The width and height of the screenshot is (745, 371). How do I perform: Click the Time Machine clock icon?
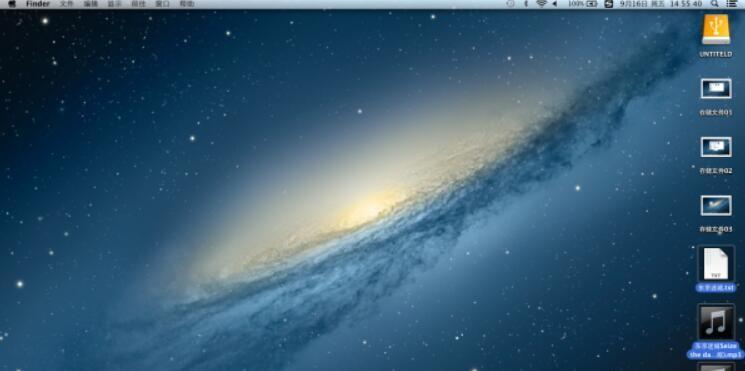pyautogui.click(x=511, y=4)
